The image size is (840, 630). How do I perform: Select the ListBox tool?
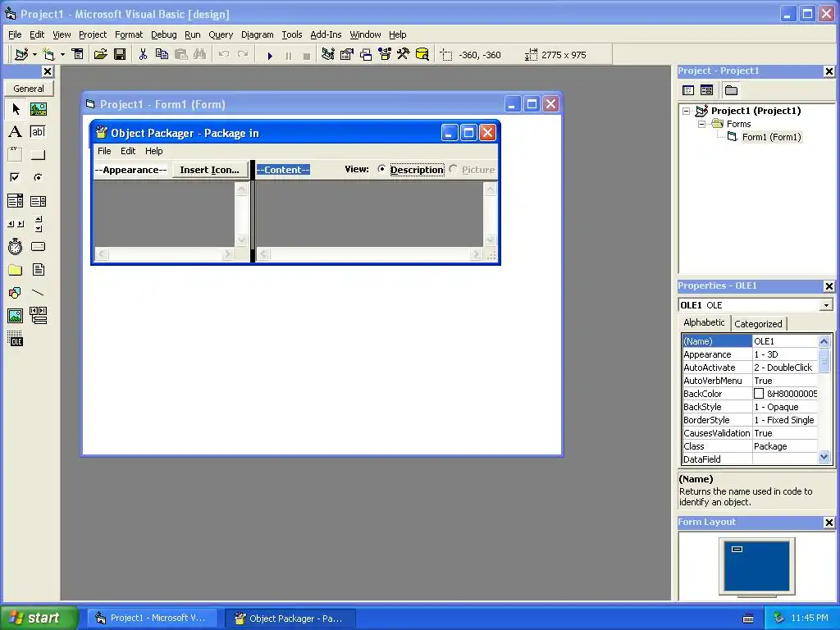pos(38,201)
